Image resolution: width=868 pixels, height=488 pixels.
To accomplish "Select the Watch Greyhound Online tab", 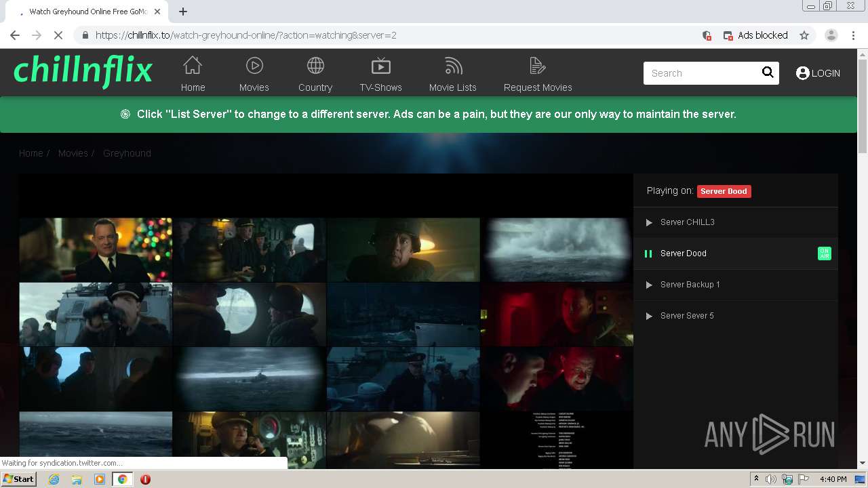I will 86,12.
